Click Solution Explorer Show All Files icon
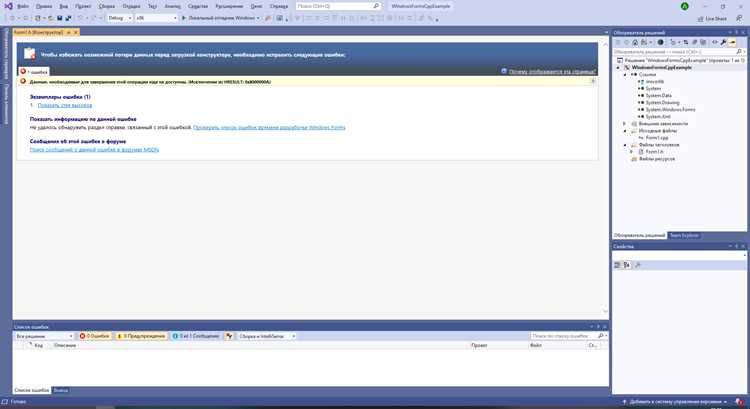This screenshot has width=750, height=409. (703, 42)
